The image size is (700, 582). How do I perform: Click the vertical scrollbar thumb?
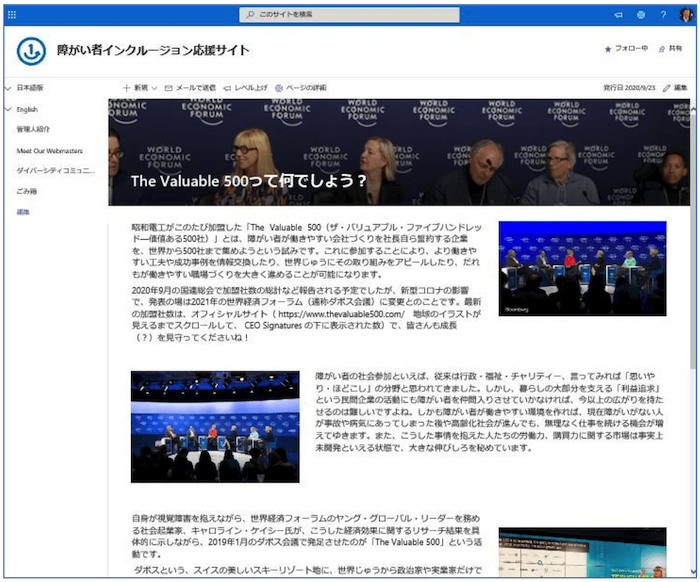point(693,241)
